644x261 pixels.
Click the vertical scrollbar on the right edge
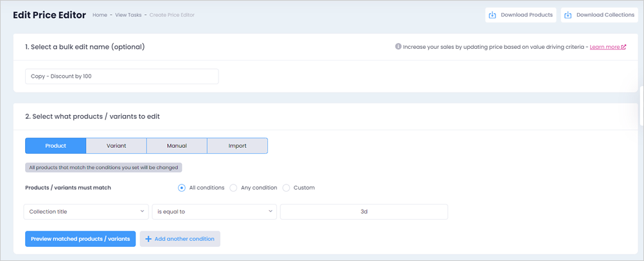[642, 105]
